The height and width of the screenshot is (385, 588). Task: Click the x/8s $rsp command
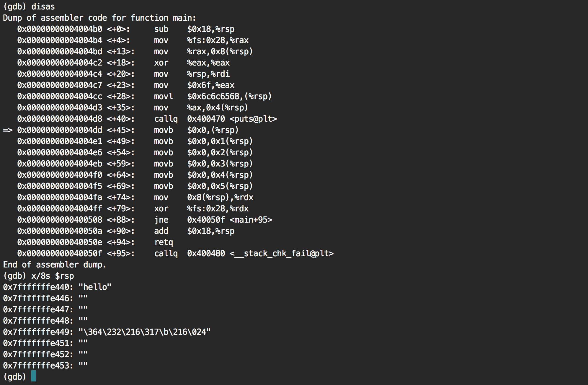point(53,276)
